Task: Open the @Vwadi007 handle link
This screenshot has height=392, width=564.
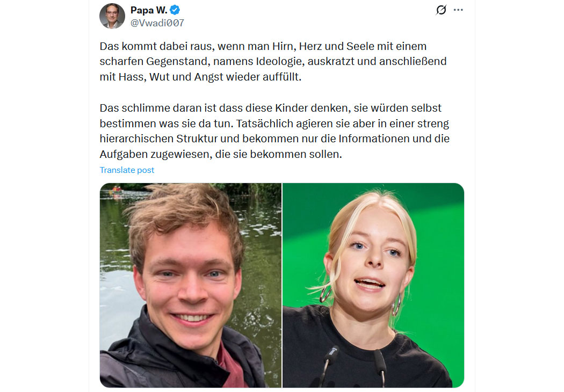Action: (x=157, y=23)
